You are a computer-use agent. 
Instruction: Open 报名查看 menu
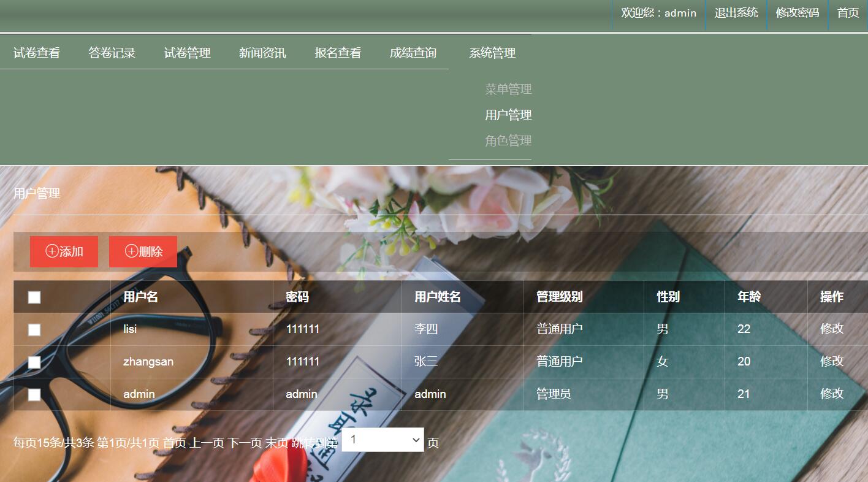point(338,53)
